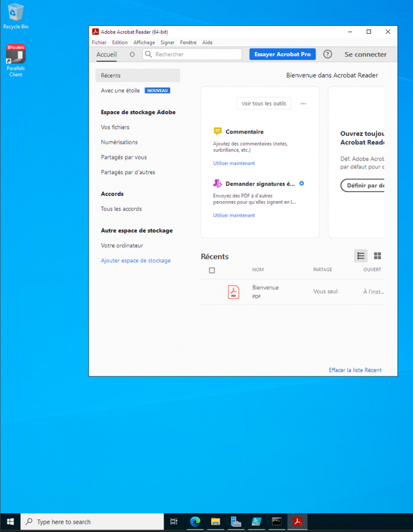Click the Définir par défaut button
This screenshot has height=532, width=413.
tap(363, 185)
